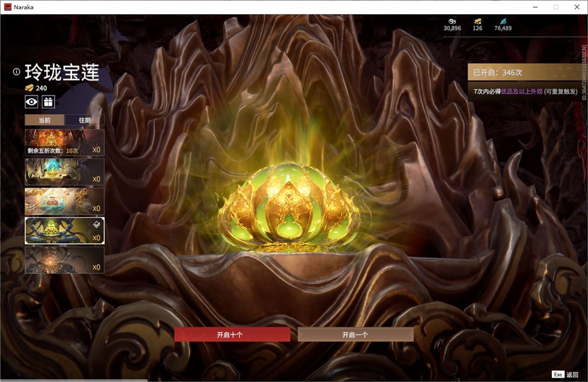Click the 返回 back button

click(572, 374)
